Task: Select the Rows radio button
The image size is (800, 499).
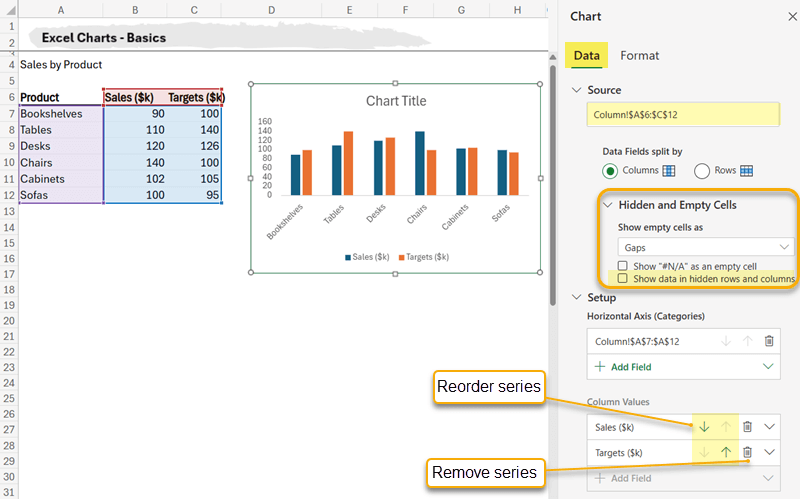Action: (702, 171)
